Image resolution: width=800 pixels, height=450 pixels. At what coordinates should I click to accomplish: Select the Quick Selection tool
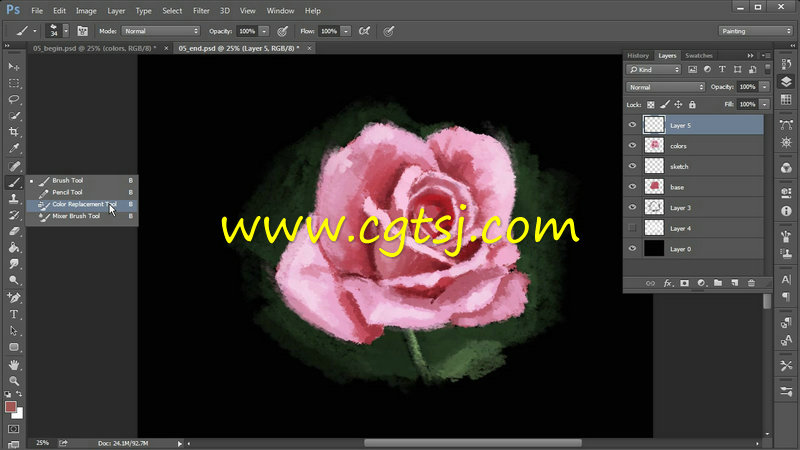[14, 116]
